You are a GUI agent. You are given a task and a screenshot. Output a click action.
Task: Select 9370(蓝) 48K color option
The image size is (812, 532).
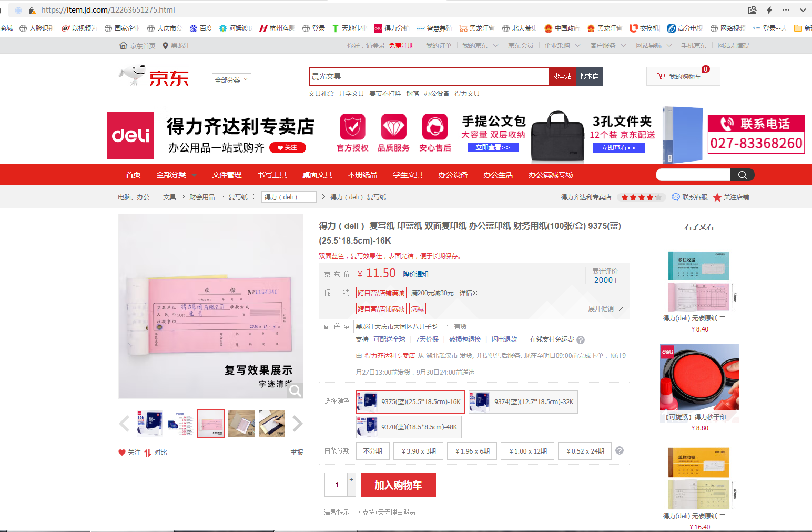tap(409, 427)
